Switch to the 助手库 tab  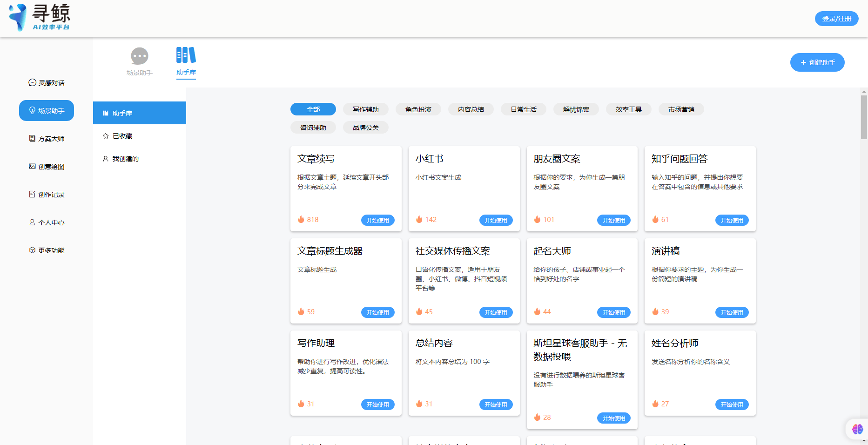(x=186, y=62)
